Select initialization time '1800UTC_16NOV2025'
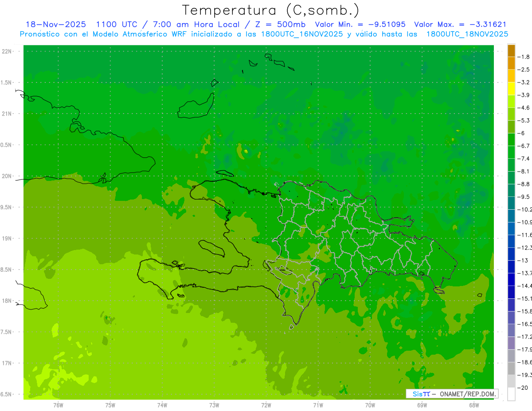532x411 pixels. 302,34
